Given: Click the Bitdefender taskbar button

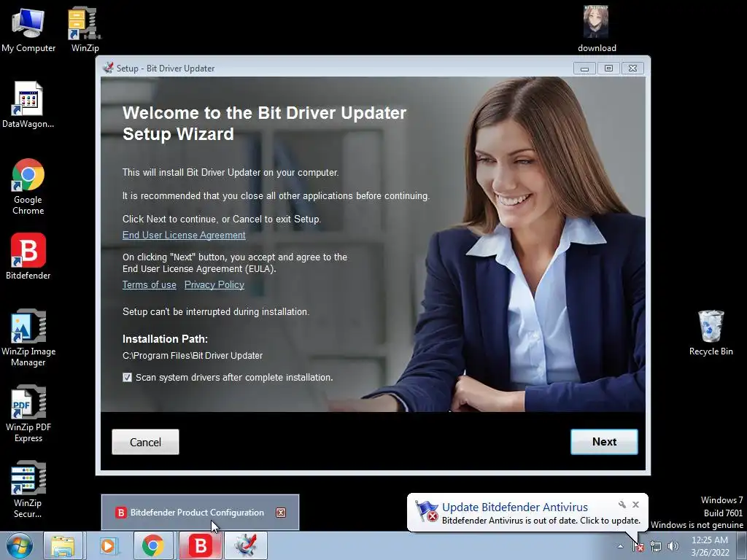Looking at the screenshot, I should 200,545.
